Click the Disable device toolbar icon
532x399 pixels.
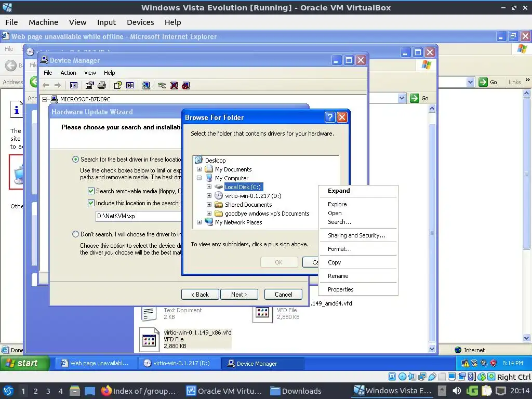point(186,86)
